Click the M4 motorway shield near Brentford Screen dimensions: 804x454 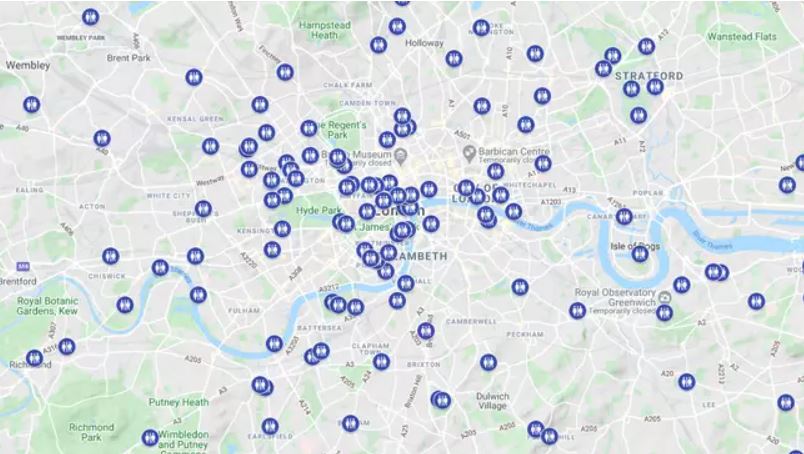[23, 267]
